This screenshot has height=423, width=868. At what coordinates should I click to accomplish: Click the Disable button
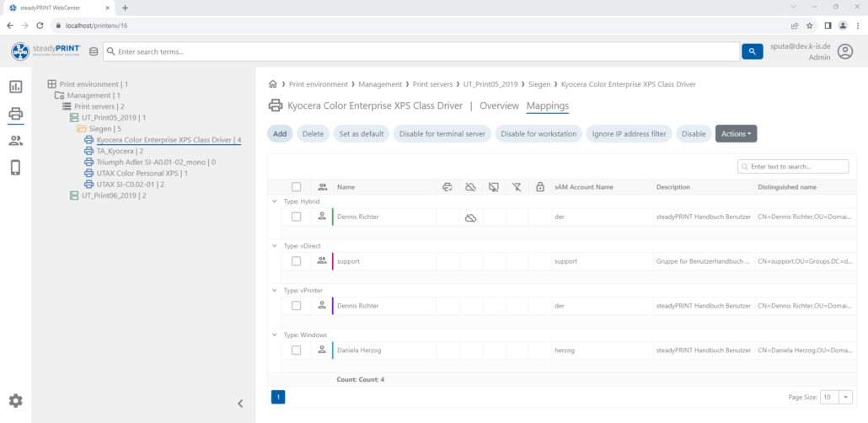click(x=694, y=133)
